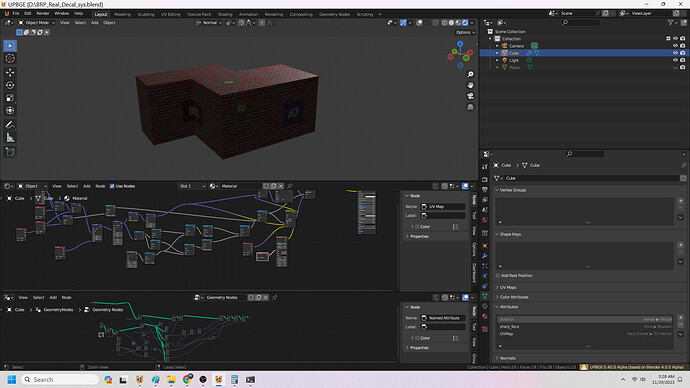The width and height of the screenshot is (690, 388).
Task: Open UPBGE from the Windows taskbar
Action: pyautogui.click(x=219, y=379)
